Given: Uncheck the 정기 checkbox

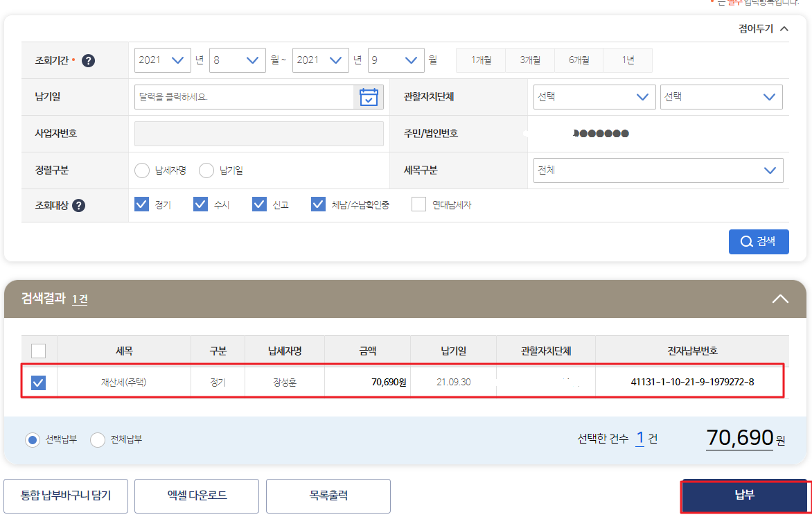Looking at the screenshot, I should tap(141, 204).
